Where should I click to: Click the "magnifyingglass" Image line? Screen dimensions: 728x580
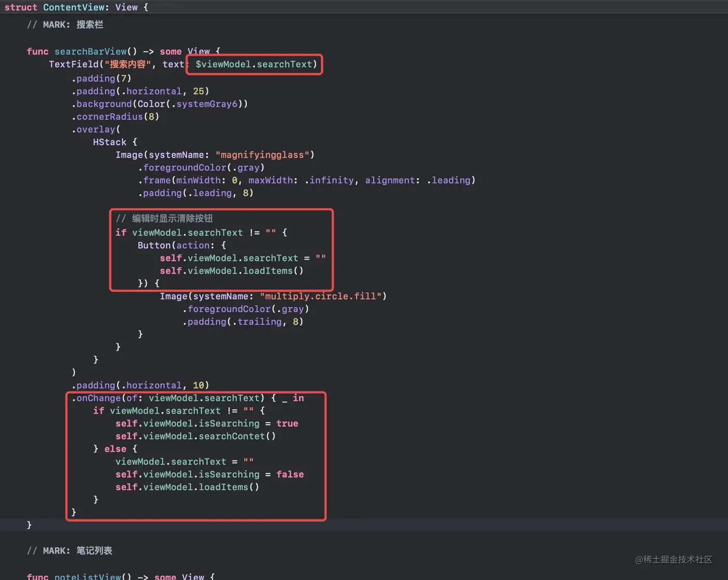pos(215,155)
